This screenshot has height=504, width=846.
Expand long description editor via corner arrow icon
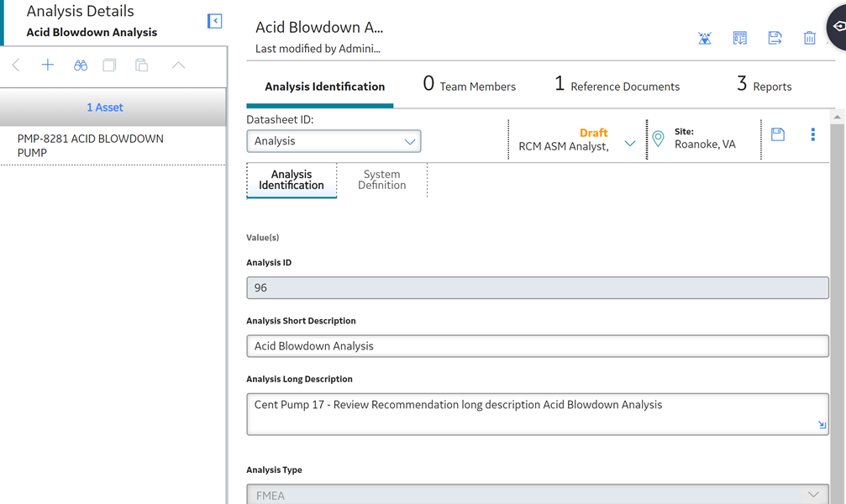(822, 425)
